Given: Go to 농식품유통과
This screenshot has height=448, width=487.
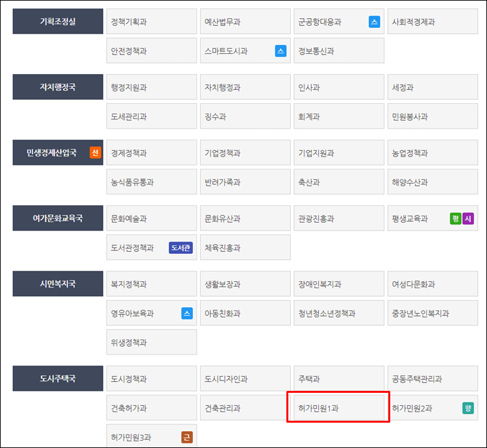Looking at the screenshot, I should (x=151, y=182).
